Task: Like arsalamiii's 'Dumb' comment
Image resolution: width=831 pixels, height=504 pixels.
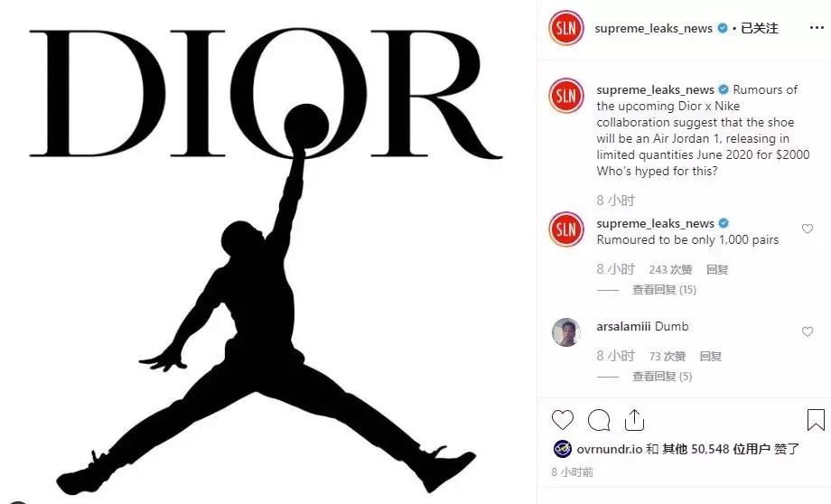Action: [808, 331]
